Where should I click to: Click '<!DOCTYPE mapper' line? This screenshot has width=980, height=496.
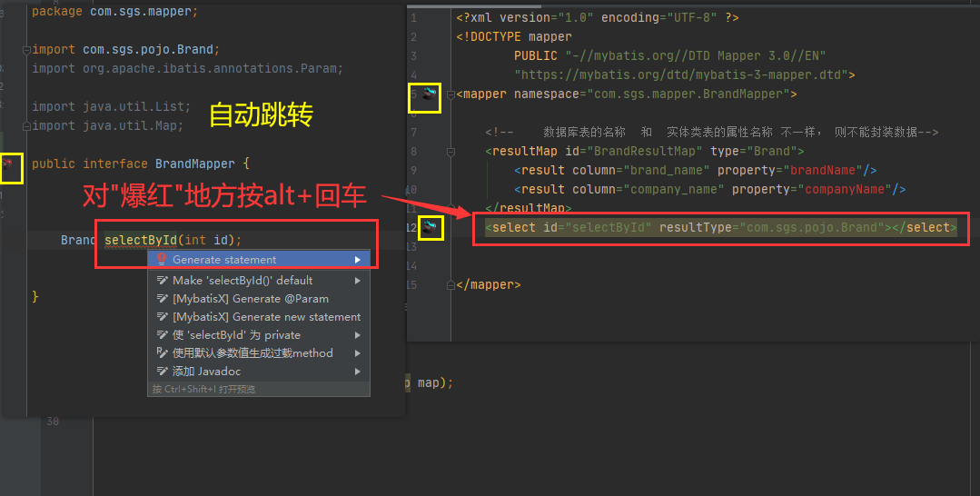514,36
